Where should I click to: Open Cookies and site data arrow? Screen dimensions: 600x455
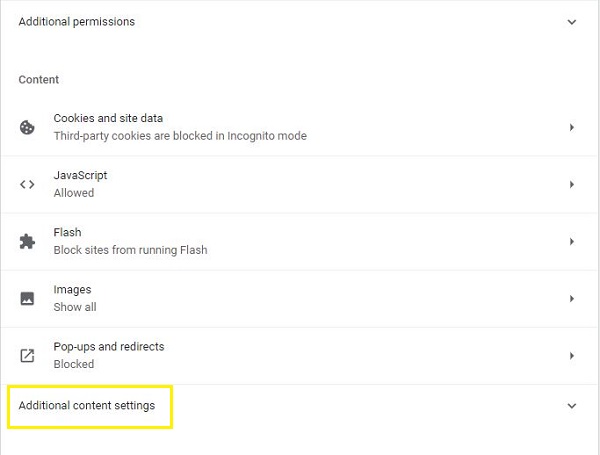[572, 127]
